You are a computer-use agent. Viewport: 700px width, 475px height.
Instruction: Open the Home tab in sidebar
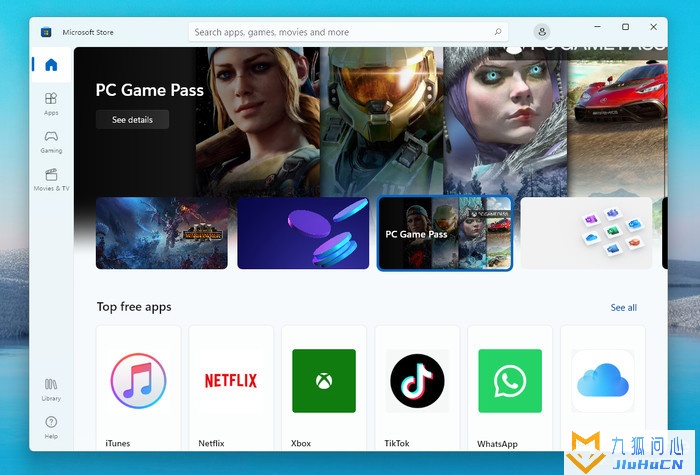click(x=51, y=65)
